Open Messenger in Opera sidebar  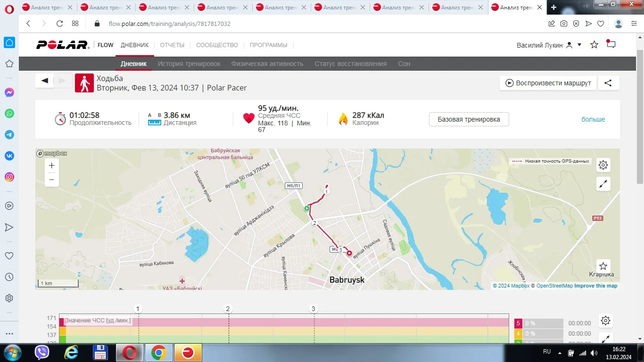click(9, 92)
